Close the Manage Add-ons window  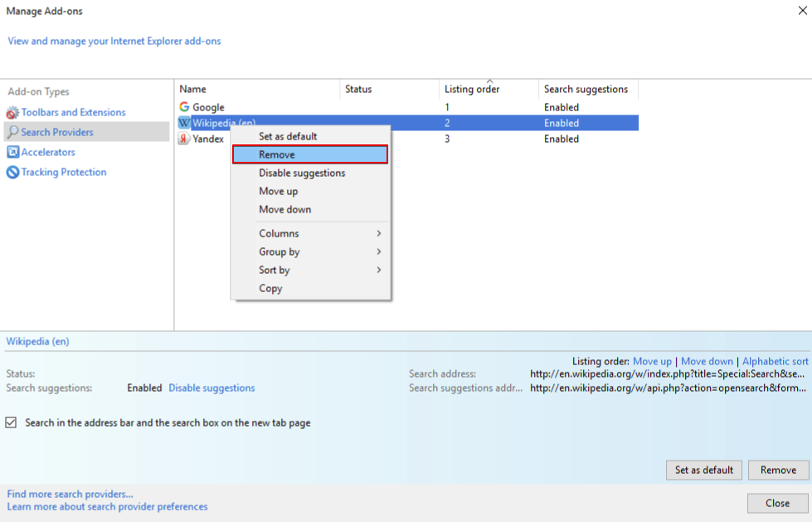802,10
